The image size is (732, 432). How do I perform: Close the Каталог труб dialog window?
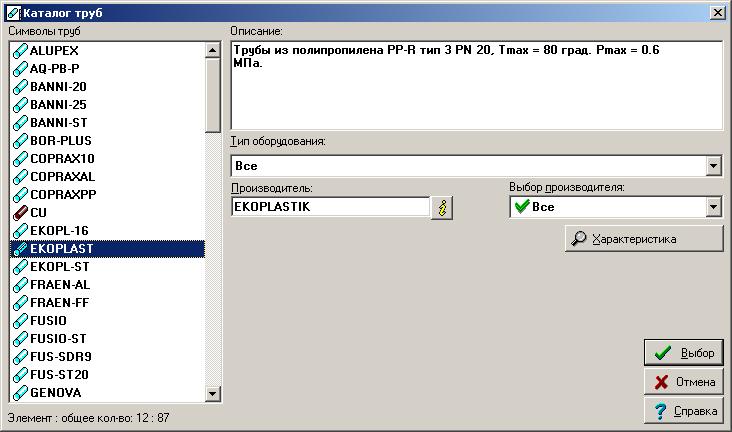pos(717,13)
